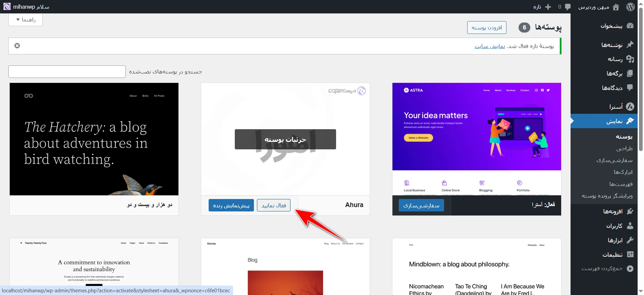Click the collapse menu arrow icon
The width and height of the screenshot is (644, 295).
pyautogui.click(x=630, y=268)
